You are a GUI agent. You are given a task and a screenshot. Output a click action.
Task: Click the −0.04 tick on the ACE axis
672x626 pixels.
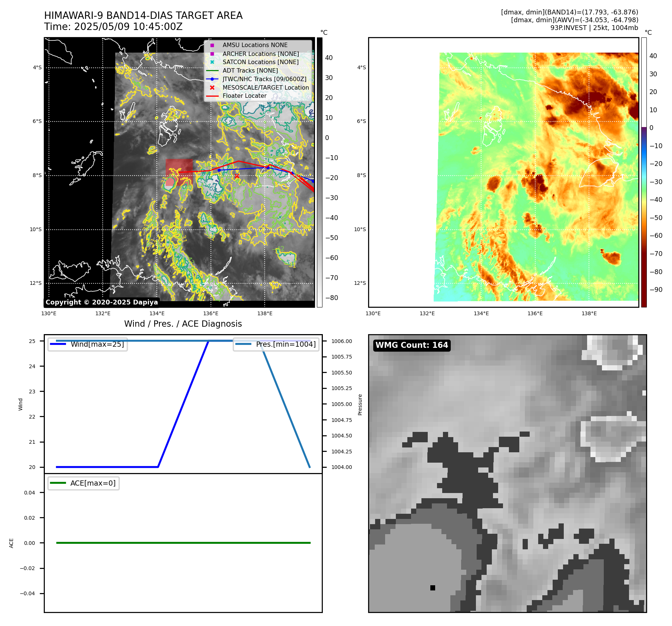[x=27, y=593]
